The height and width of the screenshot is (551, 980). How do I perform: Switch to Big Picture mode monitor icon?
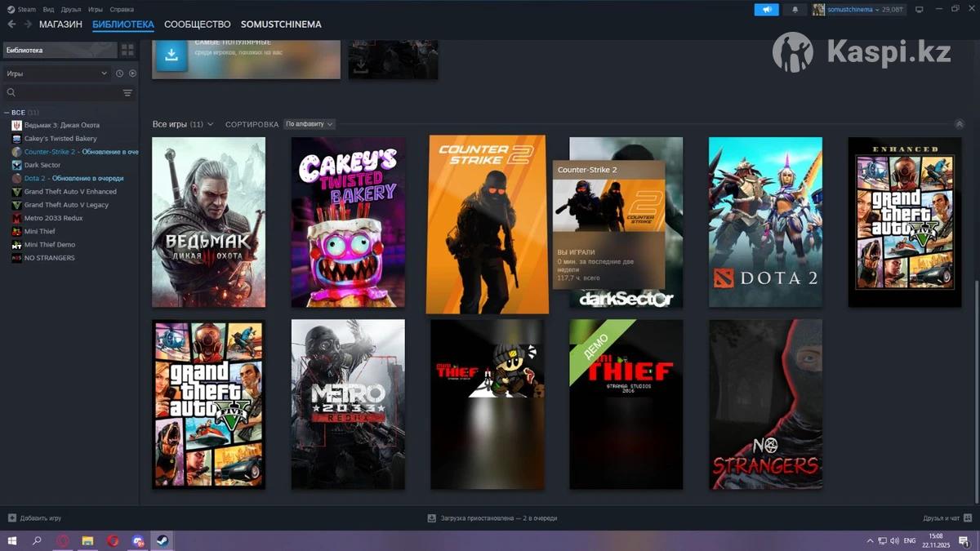919,10
